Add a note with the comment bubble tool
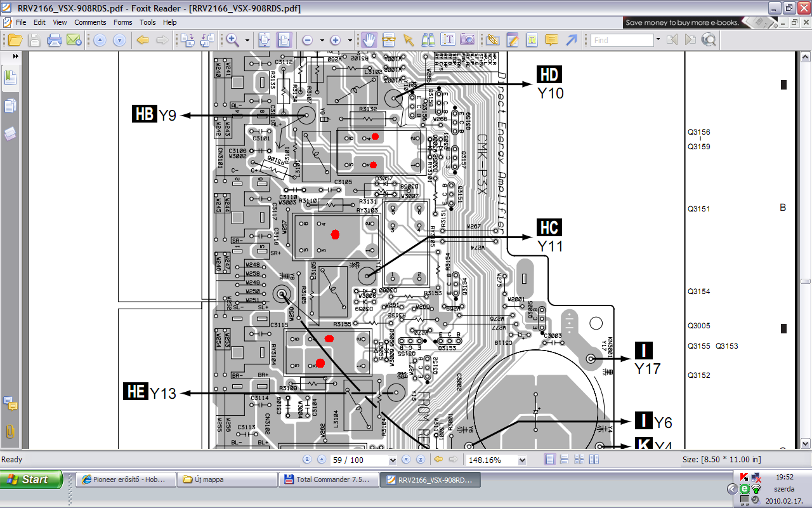The width and height of the screenshot is (812, 508). [552, 40]
